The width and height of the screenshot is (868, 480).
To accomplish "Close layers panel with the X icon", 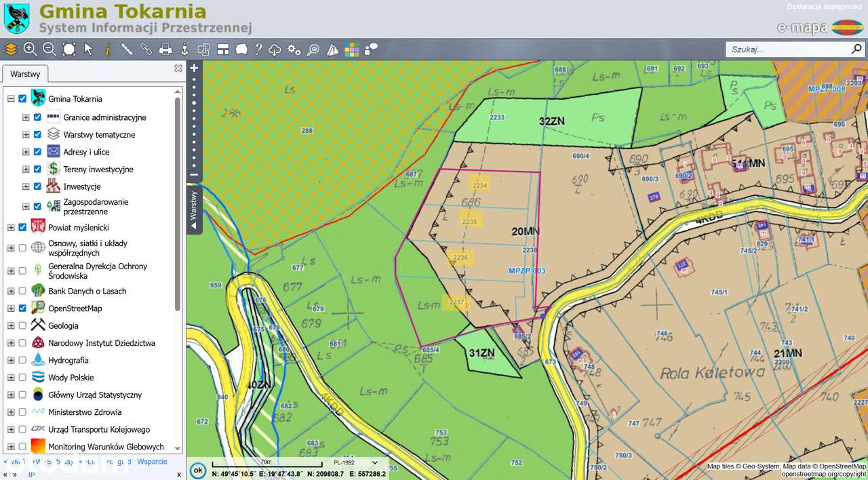I will coord(178,68).
